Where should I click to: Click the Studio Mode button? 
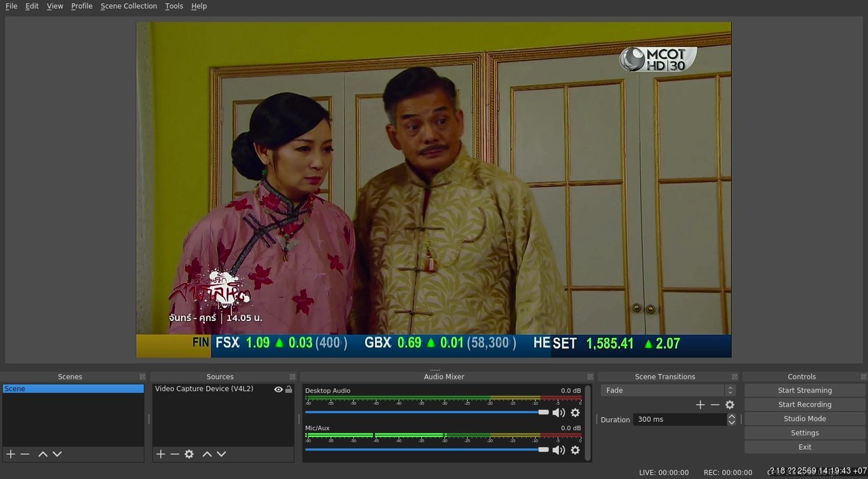(x=805, y=419)
